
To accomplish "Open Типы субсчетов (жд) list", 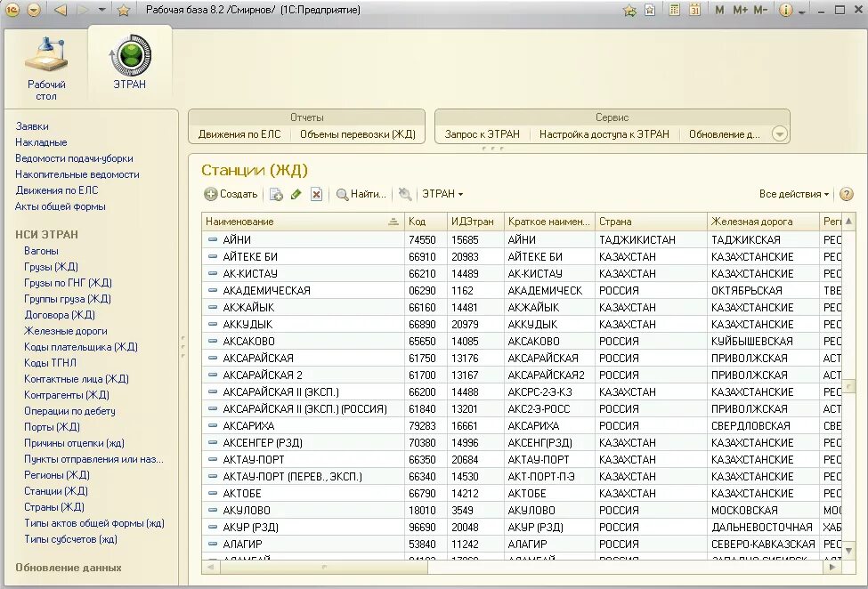I will pyautogui.click(x=71, y=540).
